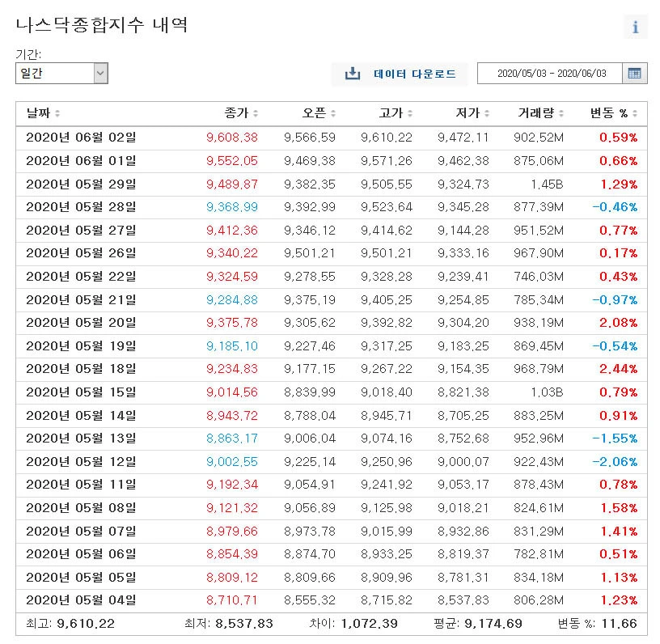Click closing price 8,710.71
This screenshot has height=644, width=660.
(x=232, y=600)
